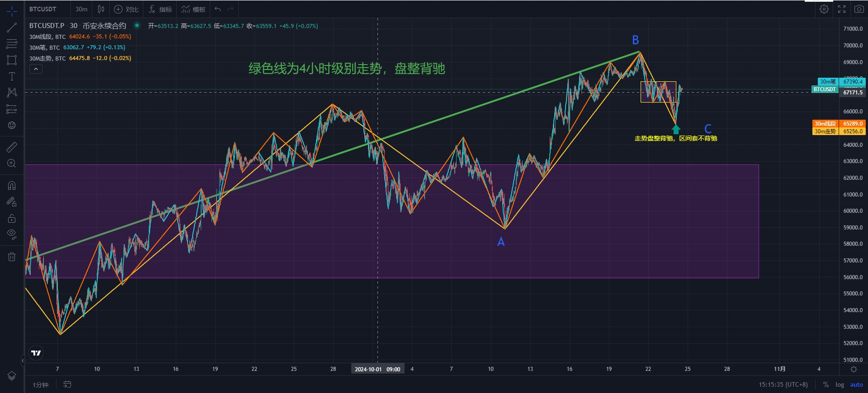Toggle stay in drawing mode
The height and width of the screenshot is (393, 868).
[12, 202]
